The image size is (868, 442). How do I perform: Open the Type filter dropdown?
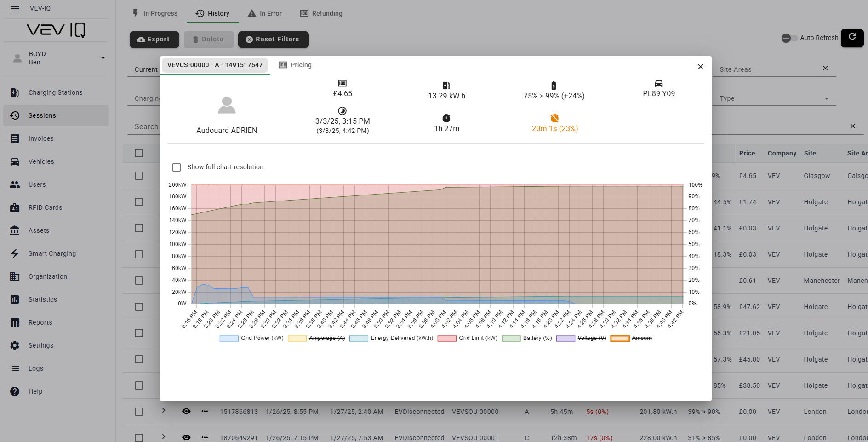click(826, 99)
